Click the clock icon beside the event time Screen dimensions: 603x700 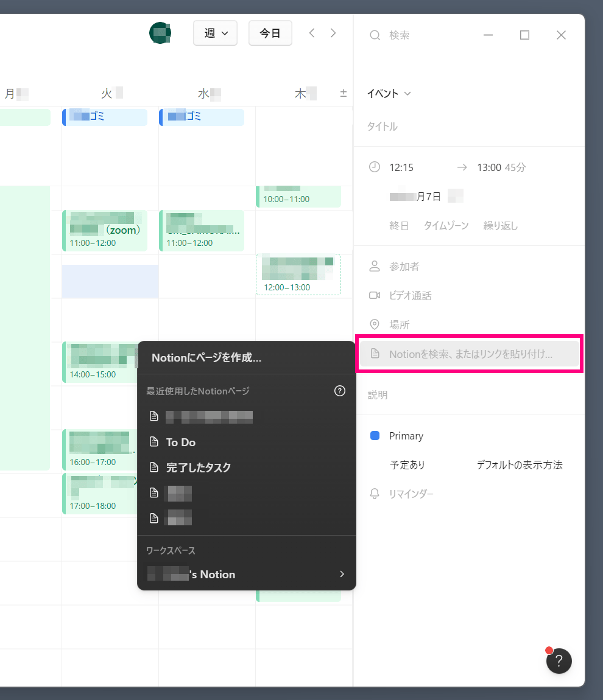click(375, 167)
